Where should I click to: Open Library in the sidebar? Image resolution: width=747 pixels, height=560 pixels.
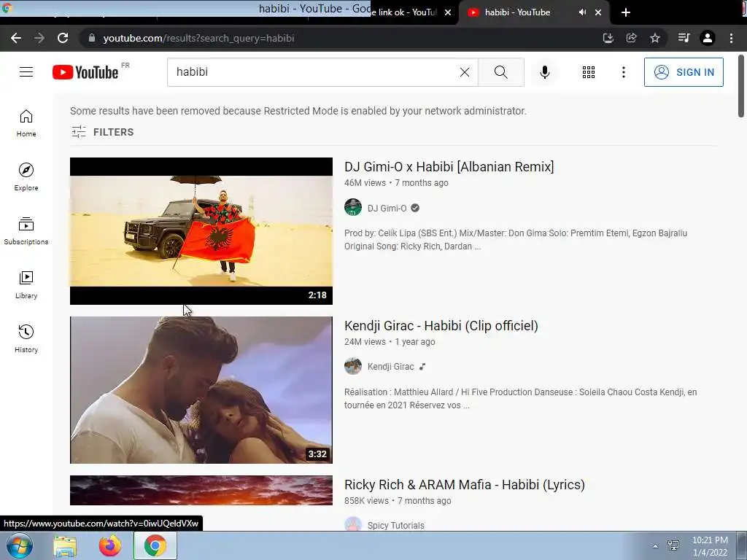pos(26,285)
